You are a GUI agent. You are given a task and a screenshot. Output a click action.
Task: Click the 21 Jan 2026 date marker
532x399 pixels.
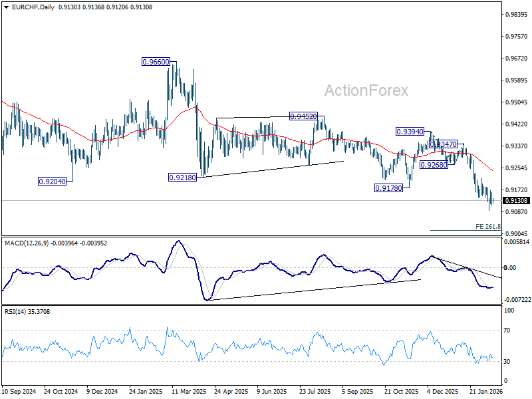point(486,391)
